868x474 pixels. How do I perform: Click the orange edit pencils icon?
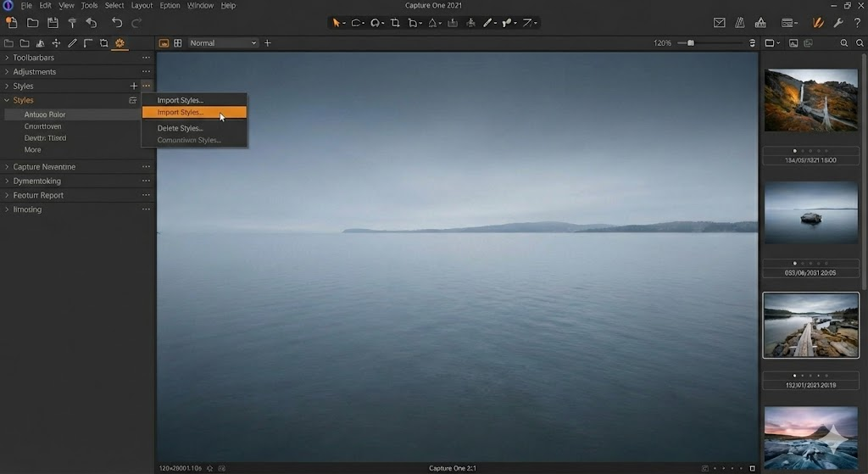[x=818, y=23]
